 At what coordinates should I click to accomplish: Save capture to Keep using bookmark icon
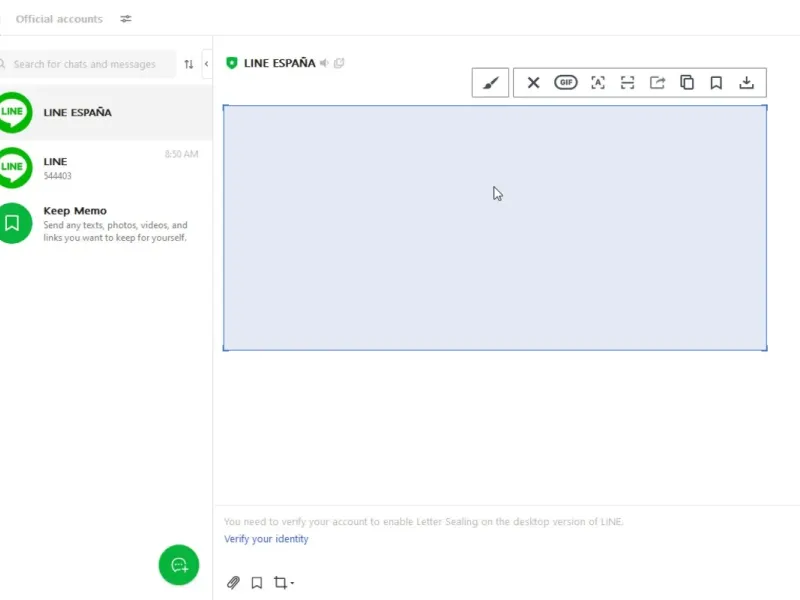[x=716, y=83]
